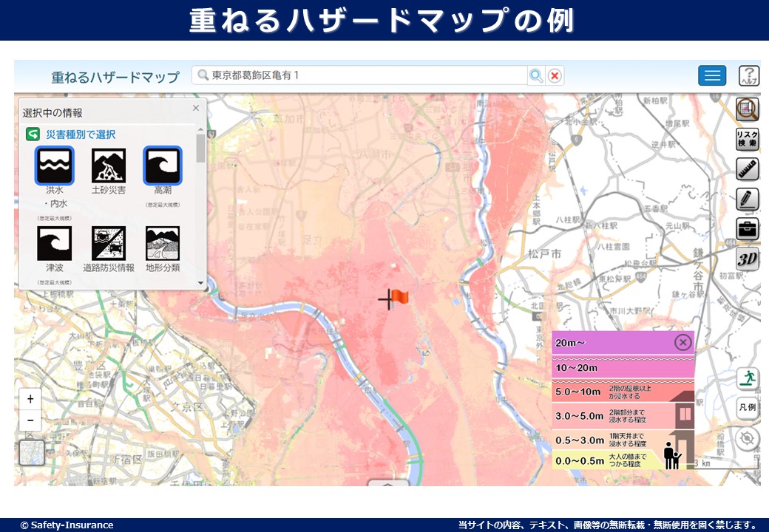The height and width of the screenshot is (532, 769).
Task: Select the ruler measurement tool
Action: [x=748, y=169]
